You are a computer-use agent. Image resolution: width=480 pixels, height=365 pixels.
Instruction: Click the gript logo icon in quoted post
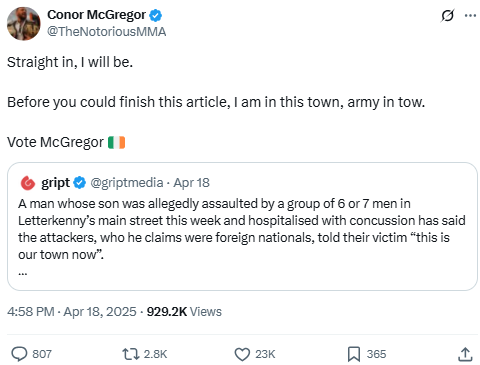[28, 183]
